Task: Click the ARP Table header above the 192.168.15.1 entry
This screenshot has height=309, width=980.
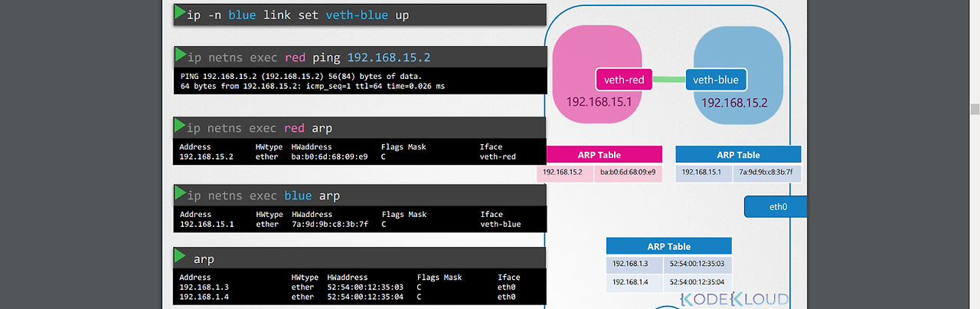Action: [x=738, y=155]
